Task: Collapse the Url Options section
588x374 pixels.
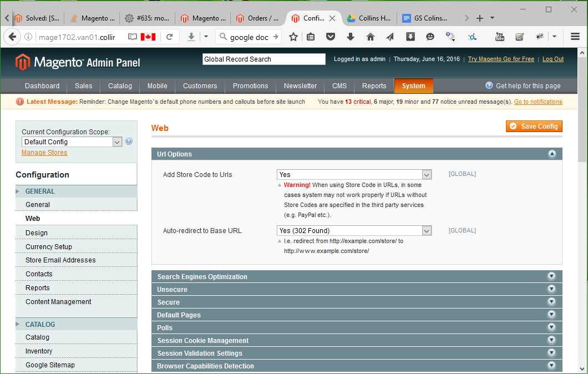Action: point(552,154)
